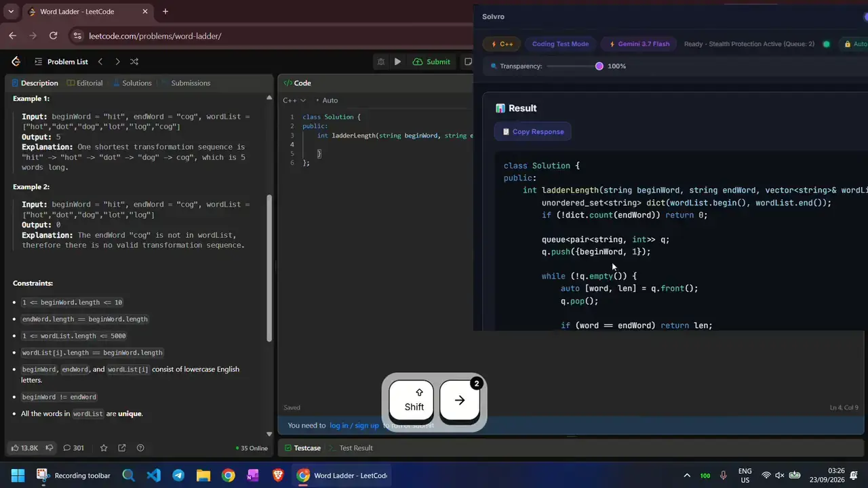Like the problem with thumbs-up 13.8K
The height and width of the screenshot is (488, 868).
[x=24, y=448]
